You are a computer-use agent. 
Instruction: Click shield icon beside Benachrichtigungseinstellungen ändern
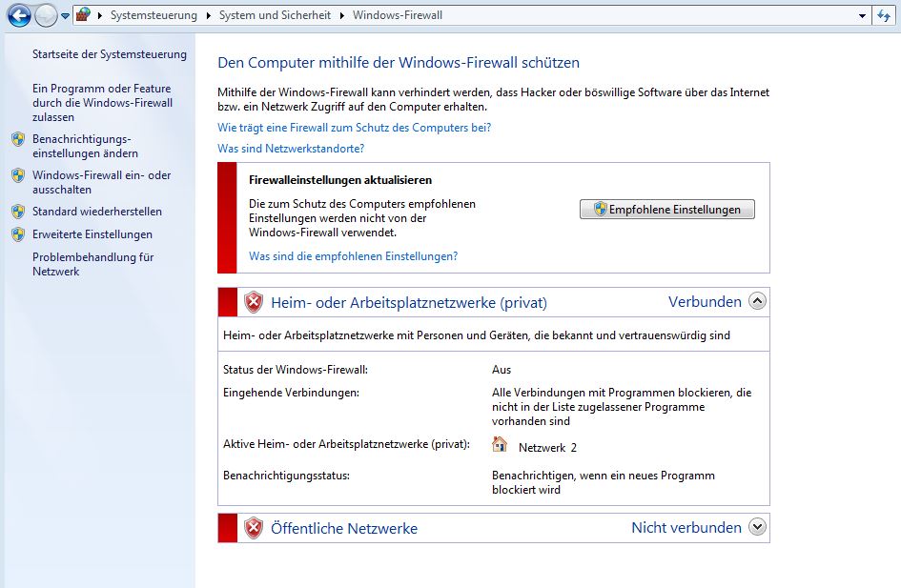(x=18, y=139)
